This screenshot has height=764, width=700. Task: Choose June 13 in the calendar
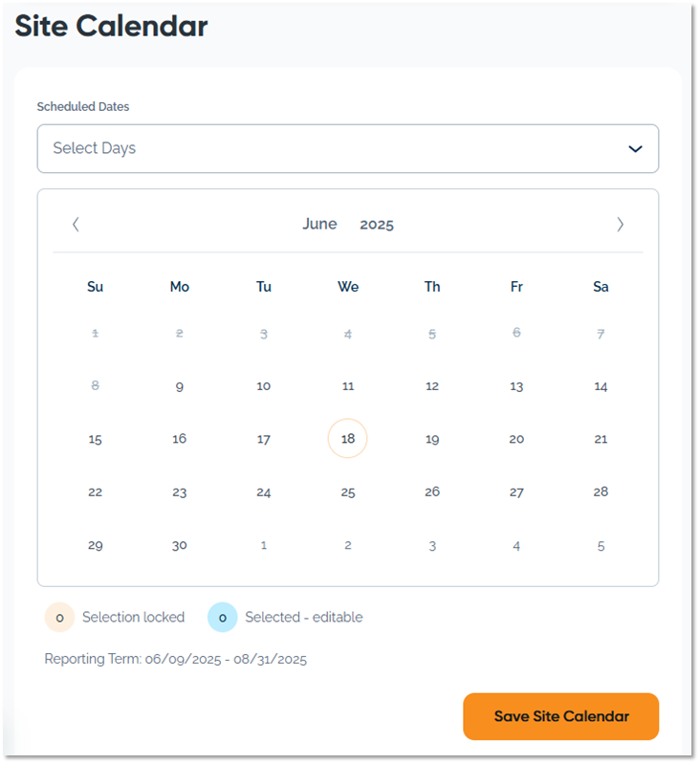pos(516,386)
